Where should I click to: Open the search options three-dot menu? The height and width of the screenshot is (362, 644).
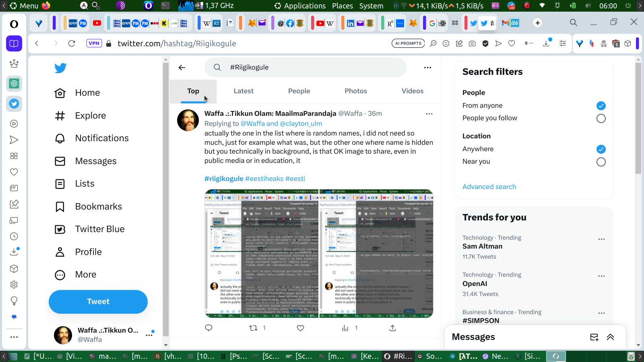point(427,68)
